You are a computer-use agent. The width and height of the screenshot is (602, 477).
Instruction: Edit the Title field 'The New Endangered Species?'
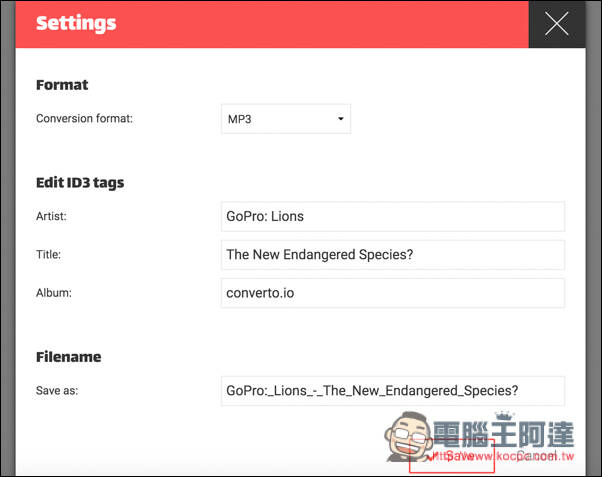[393, 255]
